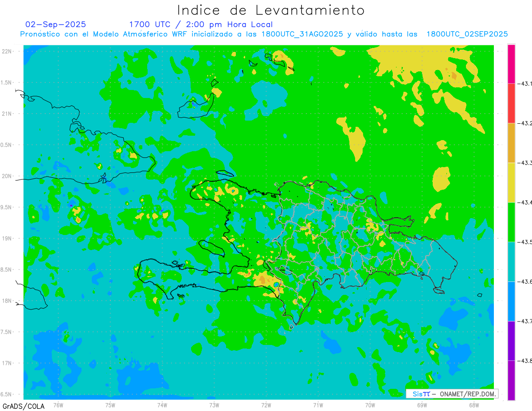Pick the violet colorbar segment
The image size is (532, 411).
click(511, 341)
